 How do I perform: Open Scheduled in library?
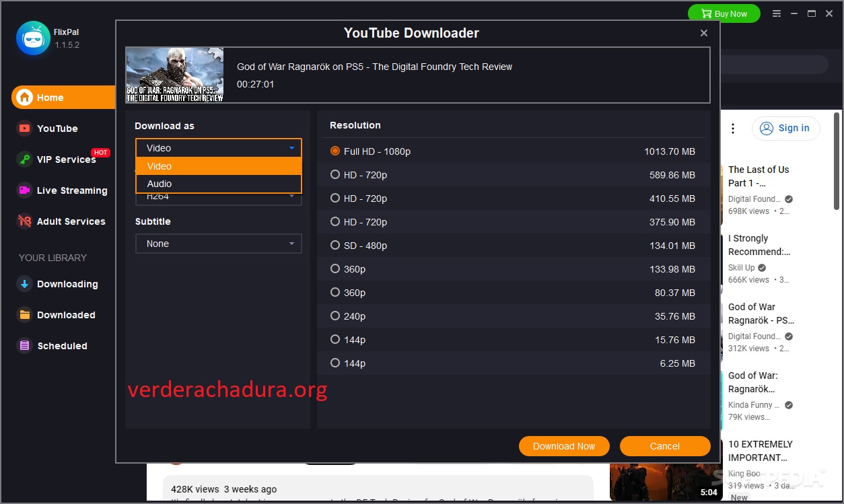pyautogui.click(x=62, y=346)
